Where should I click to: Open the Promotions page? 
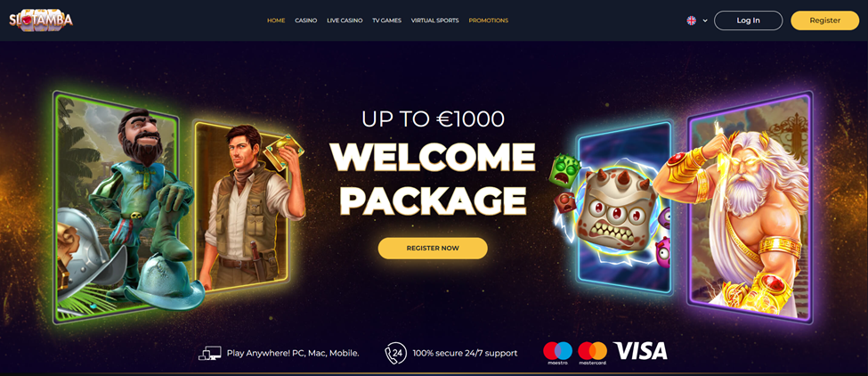(x=488, y=20)
